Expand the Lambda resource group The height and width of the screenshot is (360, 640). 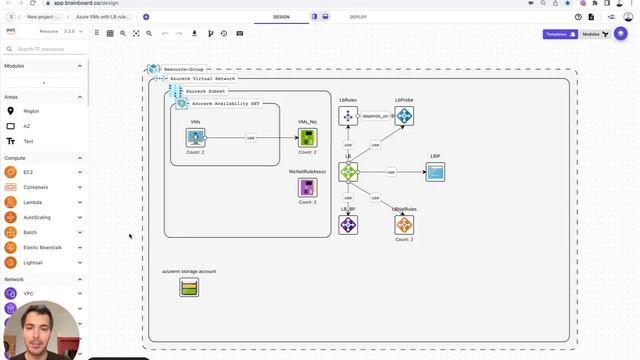tap(80, 202)
